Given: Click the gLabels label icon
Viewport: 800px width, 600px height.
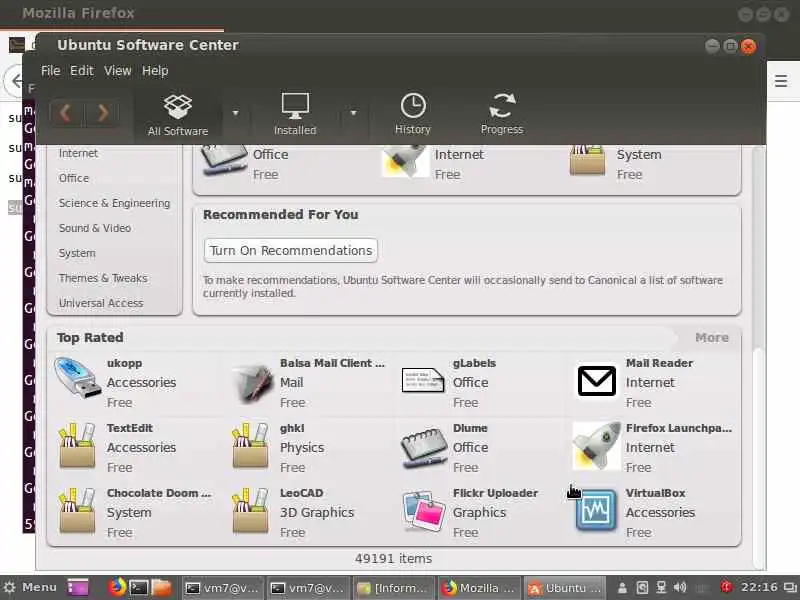Looking at the screenshot, I should (422, 380).
